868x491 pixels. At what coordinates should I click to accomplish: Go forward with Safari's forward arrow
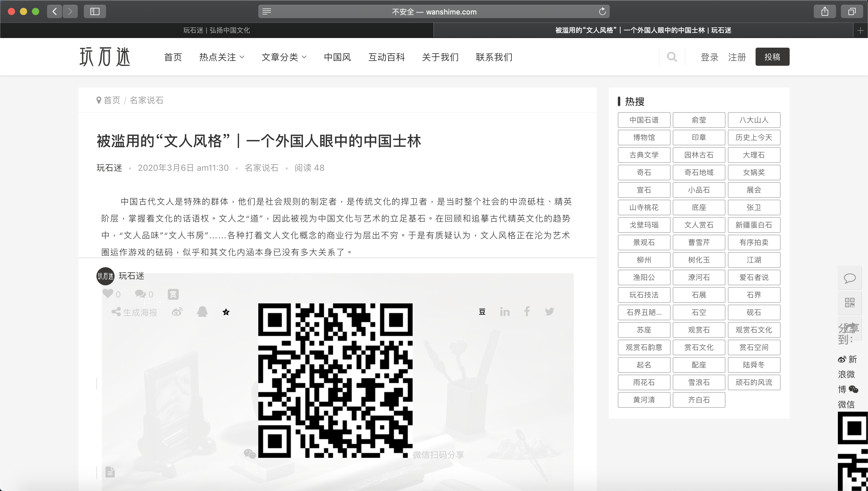point(70,11)
